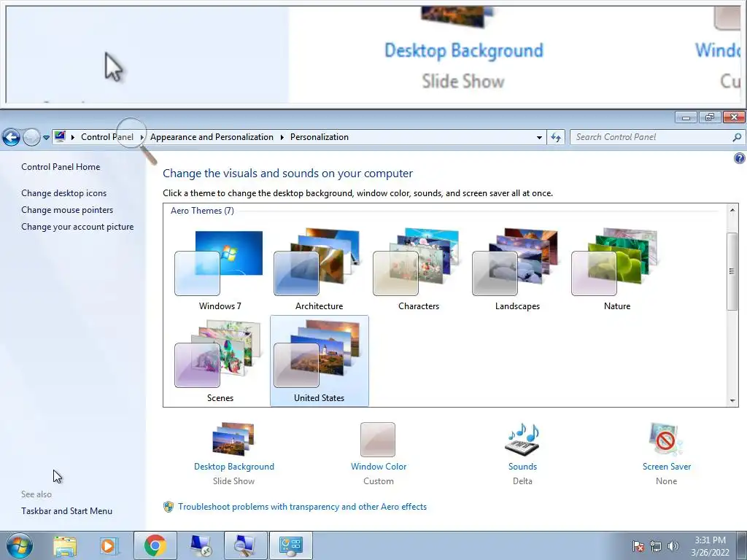
Task: Switch to Control Panel taskbar window
Action: click(x=291, y=545)
